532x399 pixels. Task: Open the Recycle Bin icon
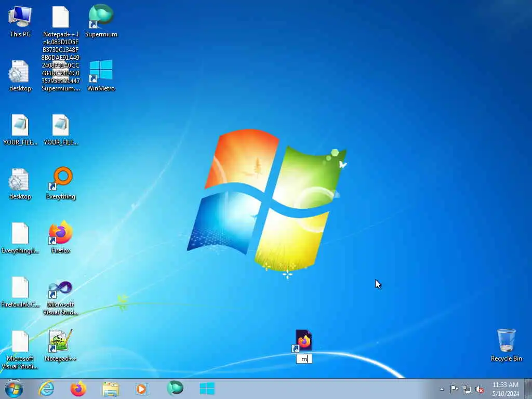[506, 345]
